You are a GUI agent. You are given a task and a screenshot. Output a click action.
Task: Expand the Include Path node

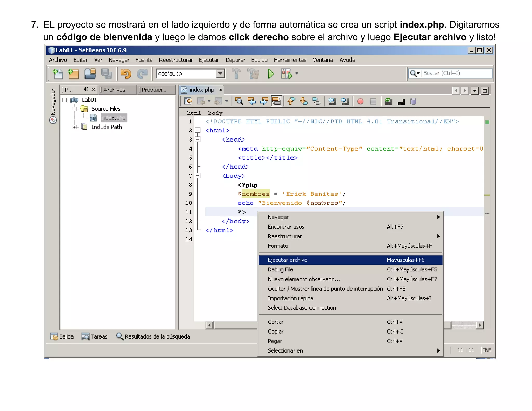[x=74, y=127]
